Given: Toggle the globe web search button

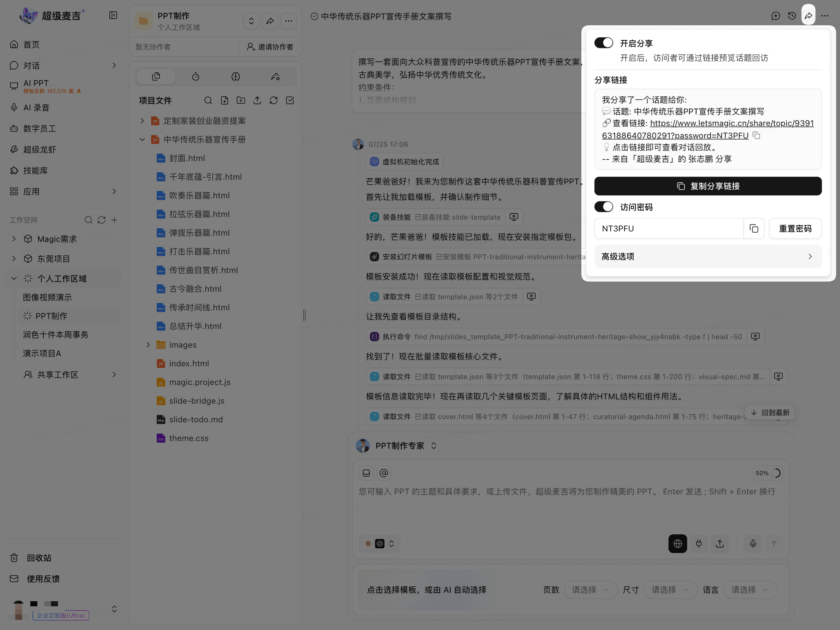Looking at the screenshot, I should 678,544.
